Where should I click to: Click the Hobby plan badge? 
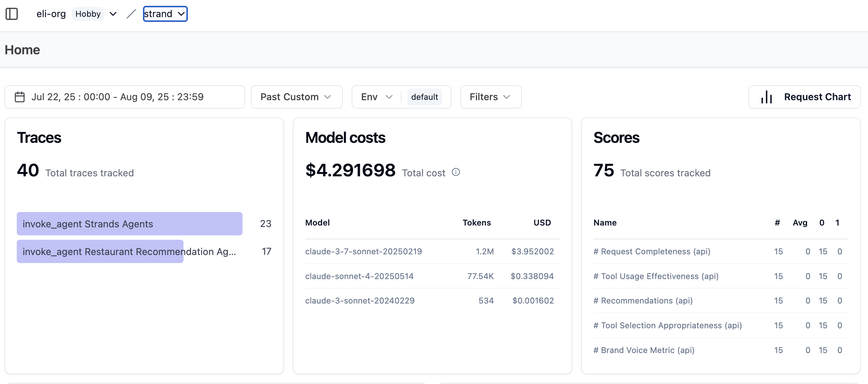click(88, 14)
